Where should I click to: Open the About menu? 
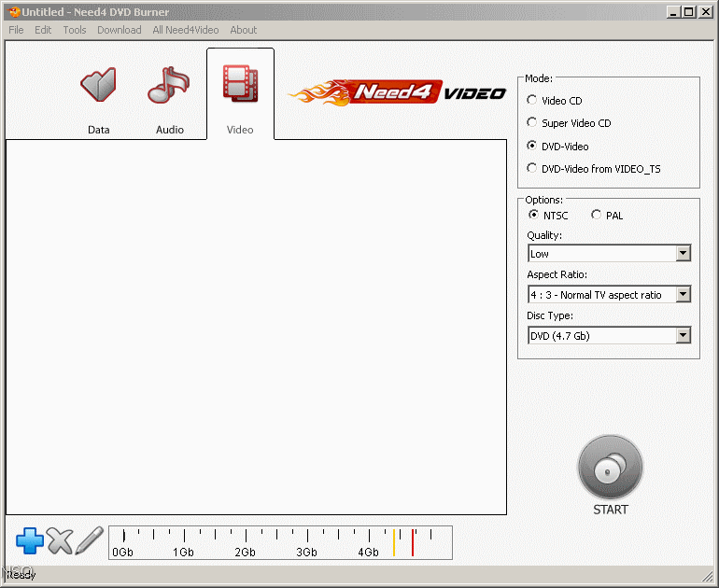point(244,30)
